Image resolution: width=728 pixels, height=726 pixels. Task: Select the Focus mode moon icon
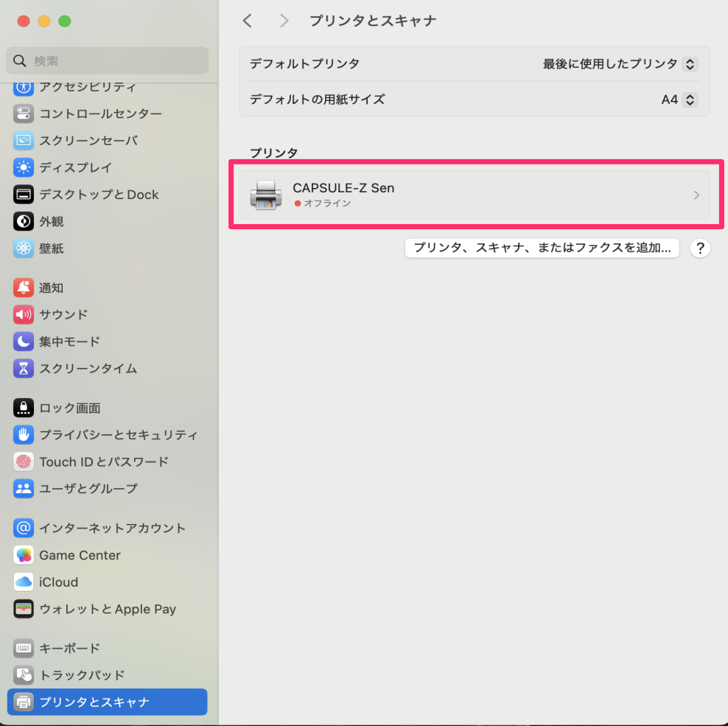(24, 341)
